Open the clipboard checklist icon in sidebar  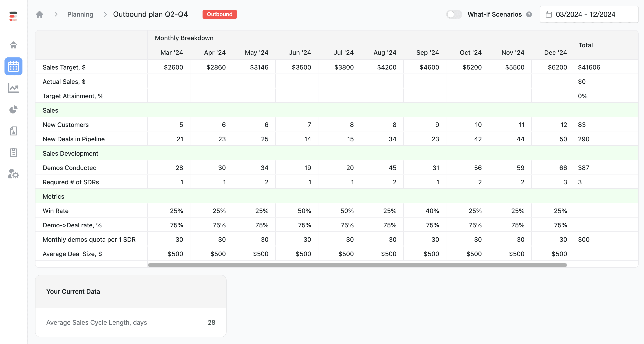[13, 152]
